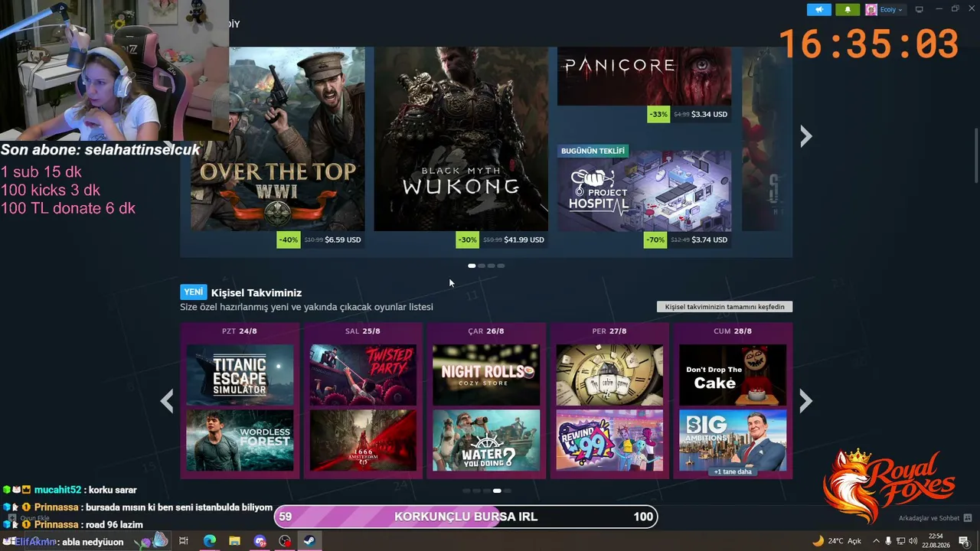The image size is (980, 551).
Task: Click the $3.74 USD price
Action: [709, 240]
